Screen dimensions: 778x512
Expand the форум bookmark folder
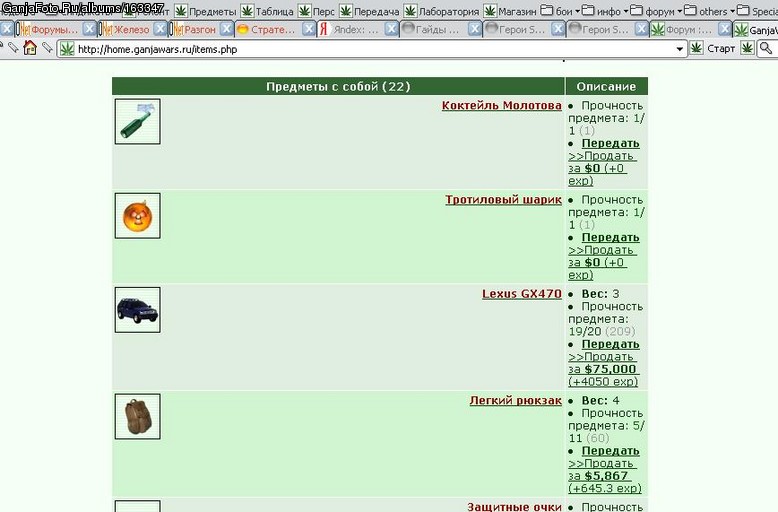(x=656, y=11)
